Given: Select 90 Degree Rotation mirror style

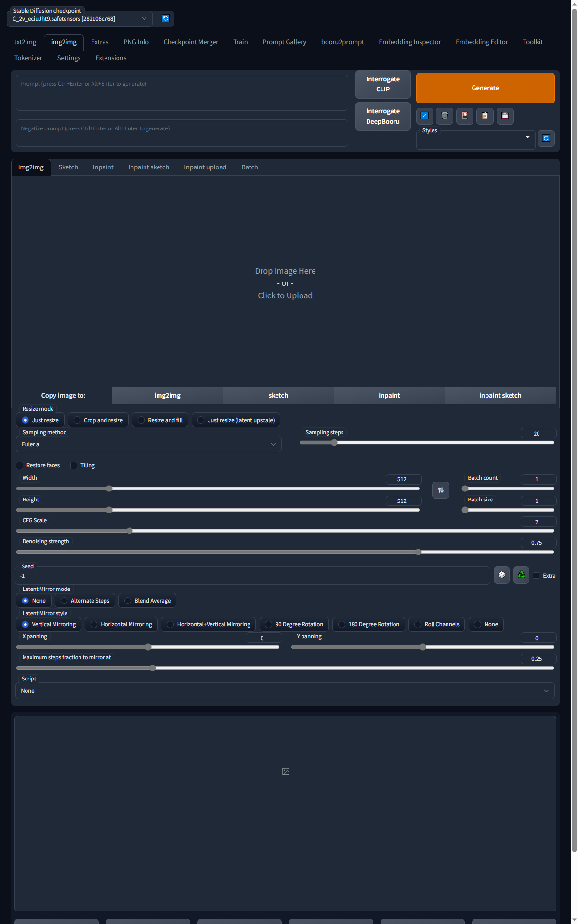Looking at the screenshot, I should (x=294, y=624).
